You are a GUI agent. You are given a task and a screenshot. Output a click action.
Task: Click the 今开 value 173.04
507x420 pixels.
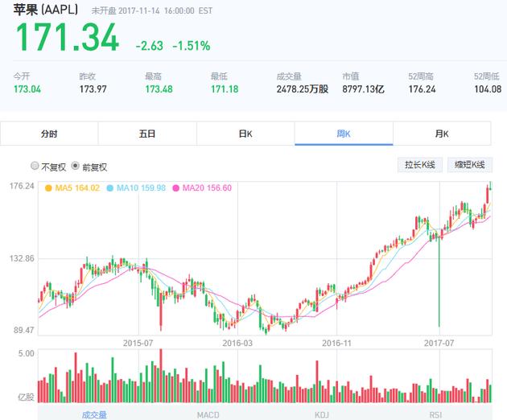click(x=27, y=89)
